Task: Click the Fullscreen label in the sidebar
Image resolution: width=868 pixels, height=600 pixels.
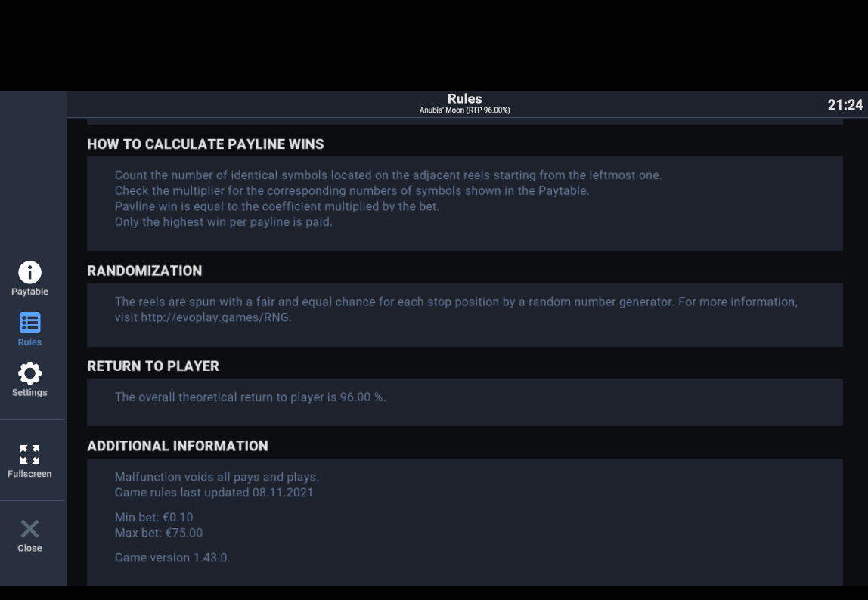Action: (30, 474)
